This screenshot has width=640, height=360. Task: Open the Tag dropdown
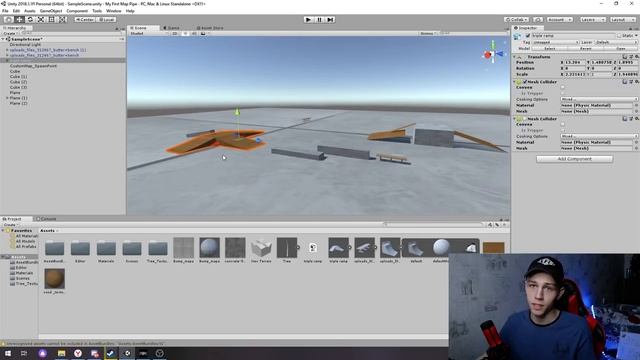555,42
